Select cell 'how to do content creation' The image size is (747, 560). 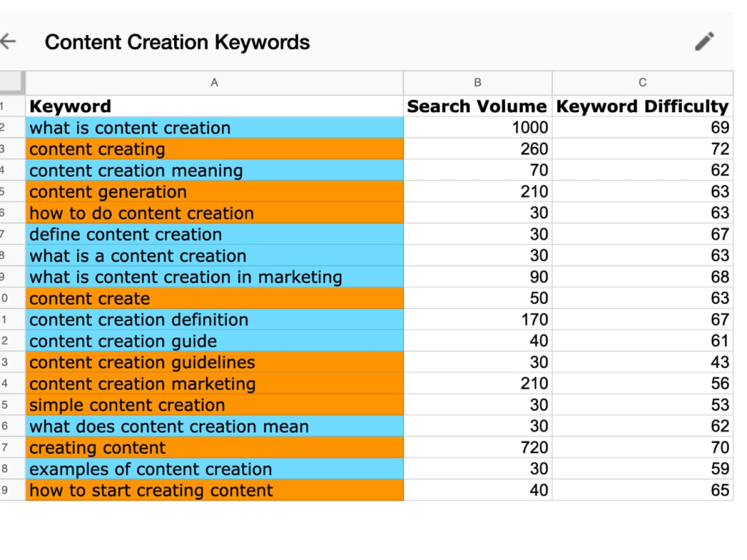coord(214,213)
